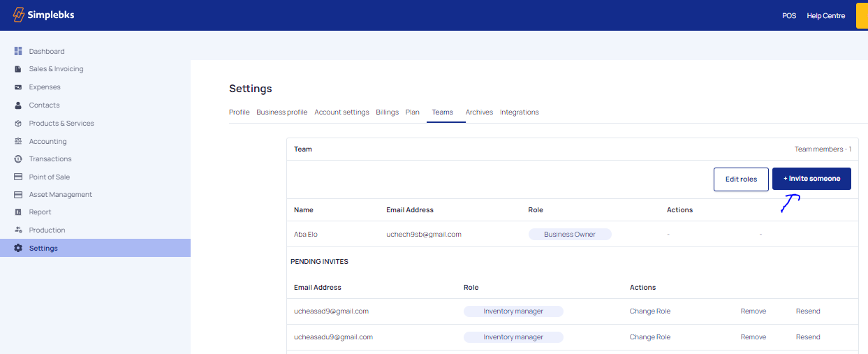Viewport: 868px width, 354px height.
Task: Open Help Centre in the top bar
Action: [x=825, y=16]
